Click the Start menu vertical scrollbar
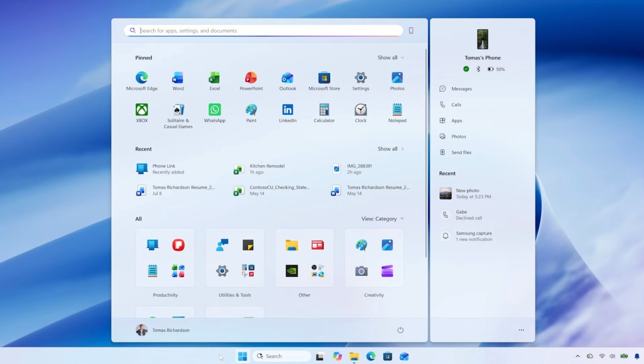This screenshot has width=644, height=364. click(426, 153)
